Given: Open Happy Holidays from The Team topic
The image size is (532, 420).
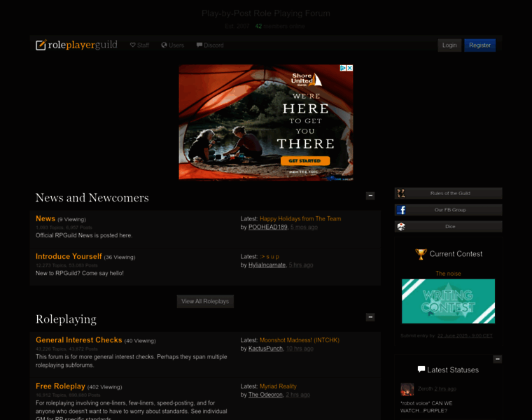Looking at the screenshot, I should tap(300, 219).
